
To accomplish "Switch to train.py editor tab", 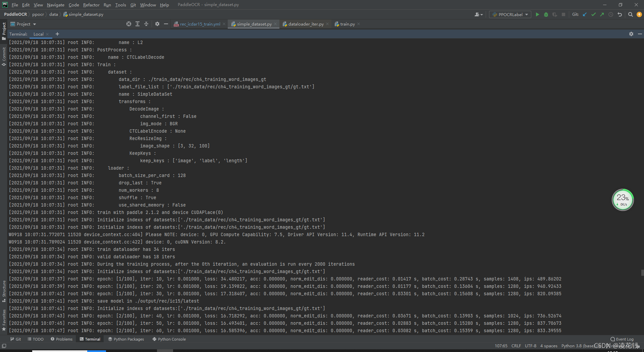I will point(347,24).
